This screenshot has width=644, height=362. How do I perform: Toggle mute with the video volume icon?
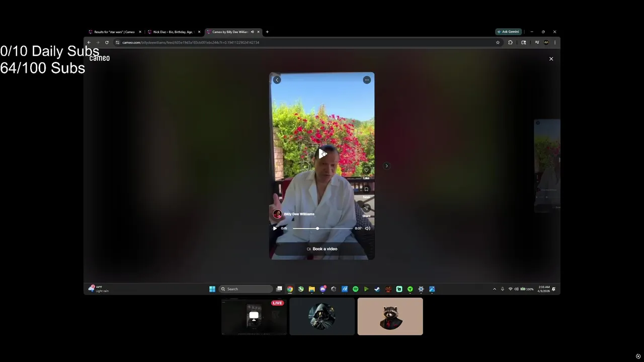click(368, 228)
